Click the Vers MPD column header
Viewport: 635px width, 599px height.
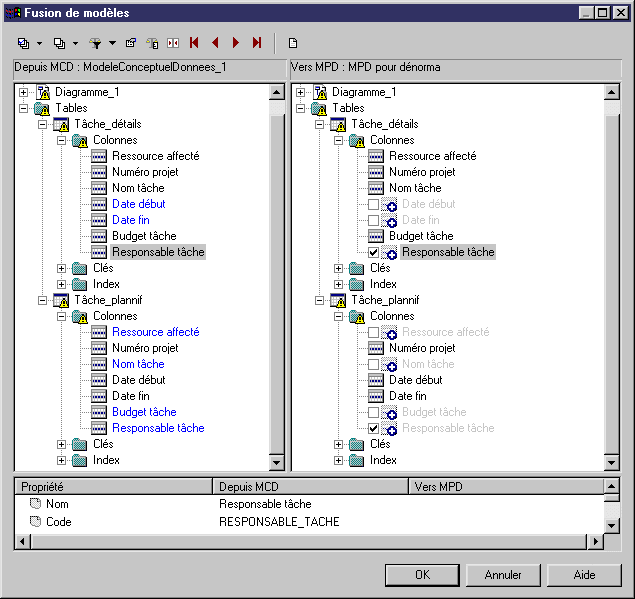pos(506,486)
